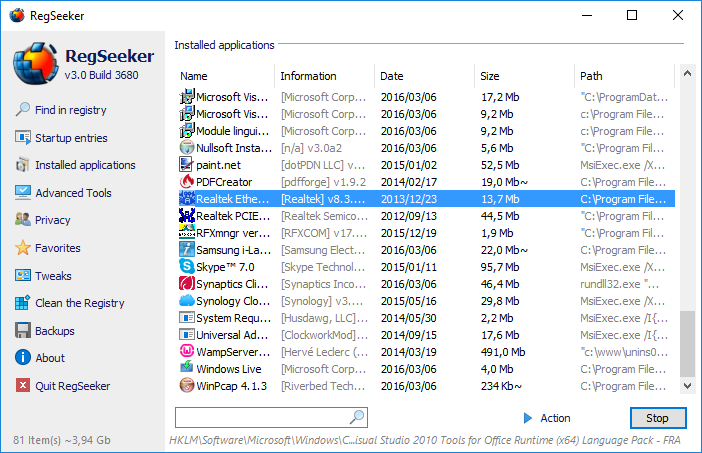702x453 pixels.
Task: Click the WampServer application icon
Action: (x=186, y=352)
